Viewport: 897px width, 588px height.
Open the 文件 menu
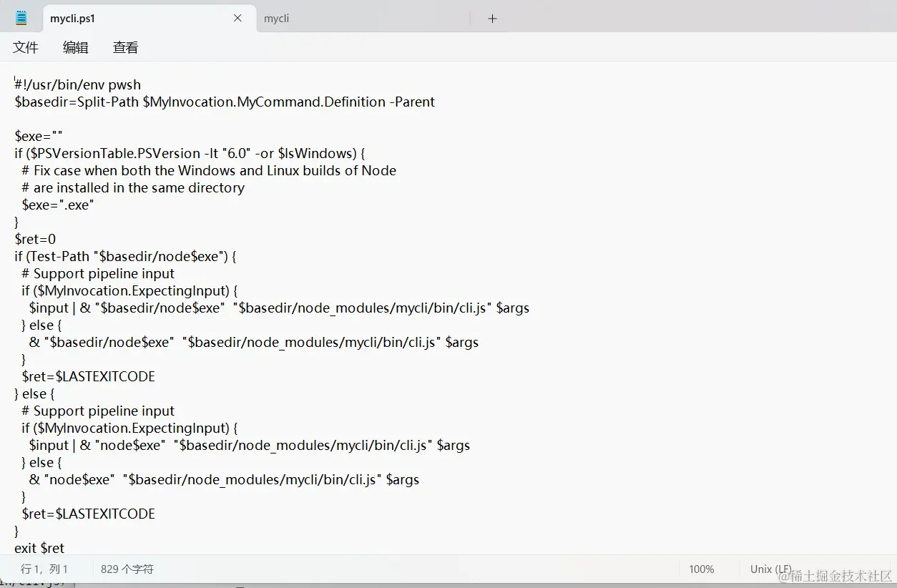(x=26, y=48)
